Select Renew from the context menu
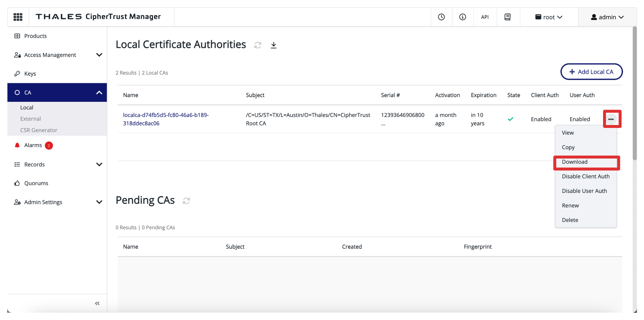The image size is (644, 320). coord(570,205)
